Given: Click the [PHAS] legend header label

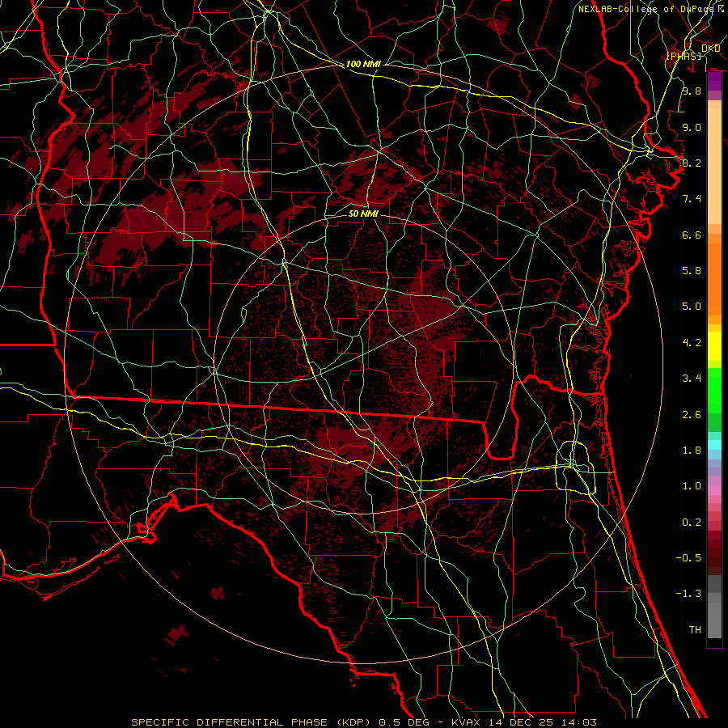Looking at the screenshot, I should tap(684, 56).
